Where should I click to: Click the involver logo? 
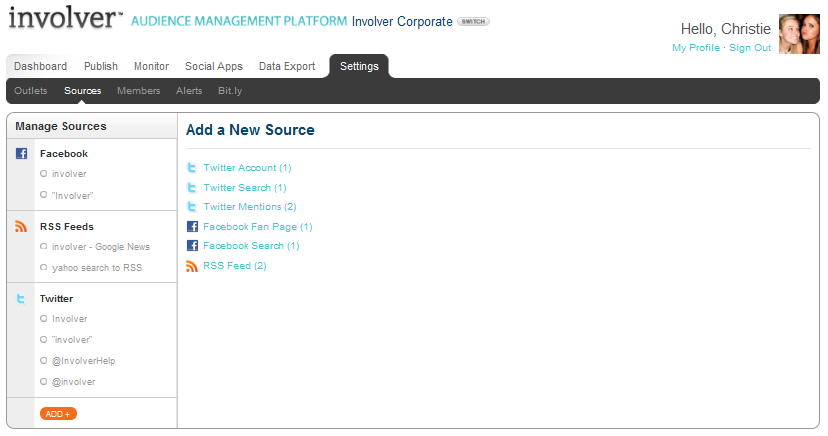click(x=65, y=17)
